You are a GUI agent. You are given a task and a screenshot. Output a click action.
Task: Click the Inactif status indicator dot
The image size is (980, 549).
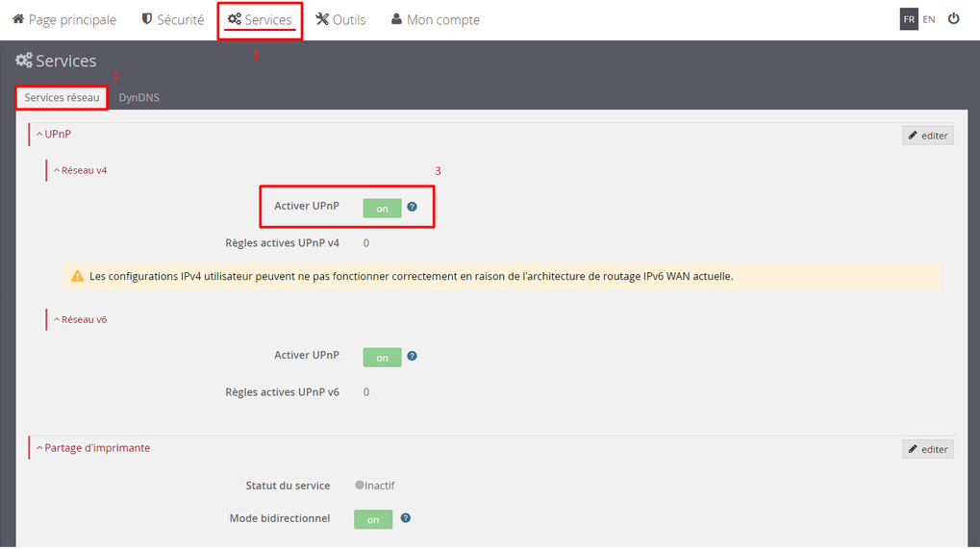pos(360,486)
